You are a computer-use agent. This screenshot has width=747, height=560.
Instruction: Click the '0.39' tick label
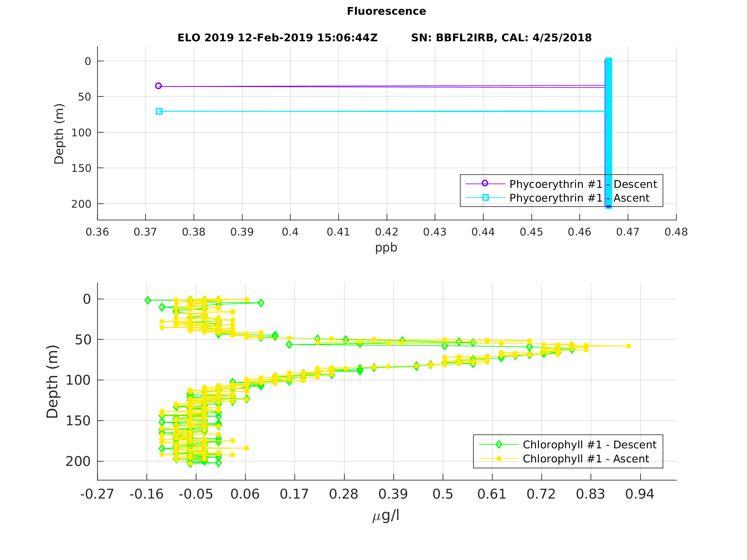click(242, 232)
